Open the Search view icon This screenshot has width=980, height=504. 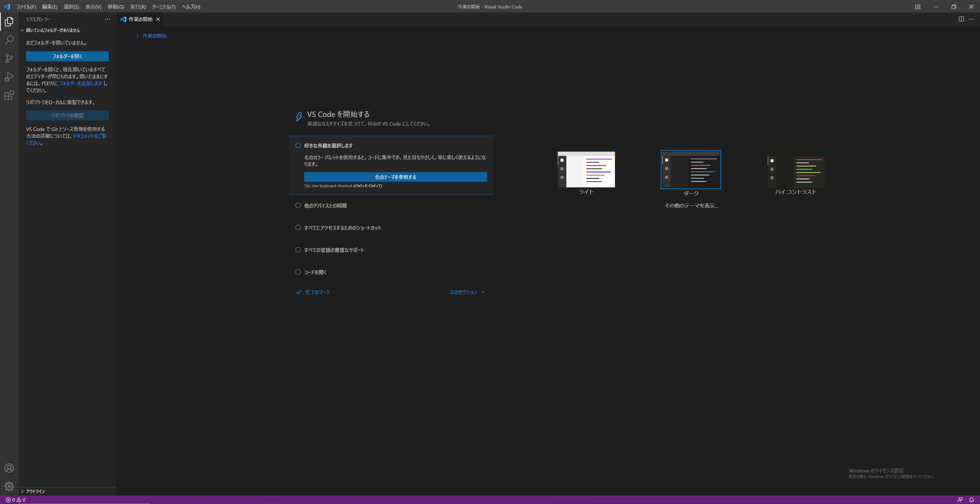tap(9, 40)
